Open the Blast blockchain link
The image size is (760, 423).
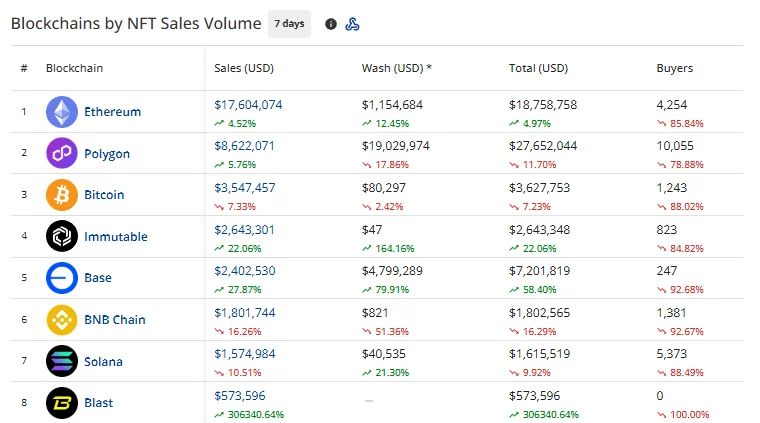coord(98,403)
